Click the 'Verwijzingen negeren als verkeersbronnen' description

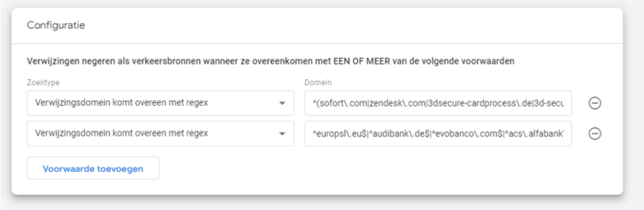click(270, 61)
